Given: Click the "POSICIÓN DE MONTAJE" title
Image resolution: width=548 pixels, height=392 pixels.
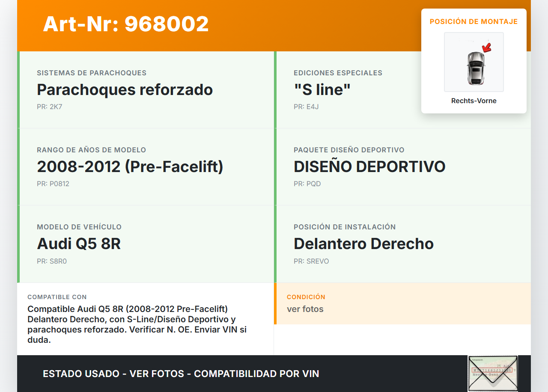Looking at the screenshot, I should click(474, 21).
